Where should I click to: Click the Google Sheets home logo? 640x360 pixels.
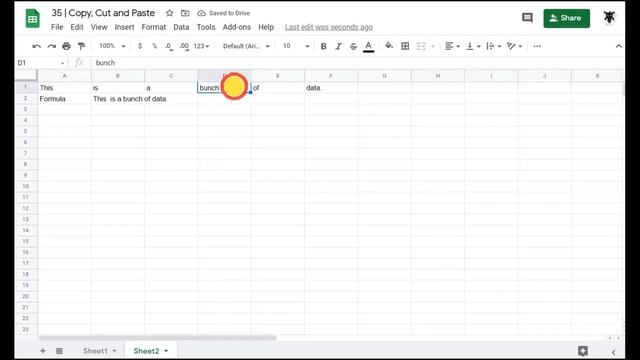(33, 19)
